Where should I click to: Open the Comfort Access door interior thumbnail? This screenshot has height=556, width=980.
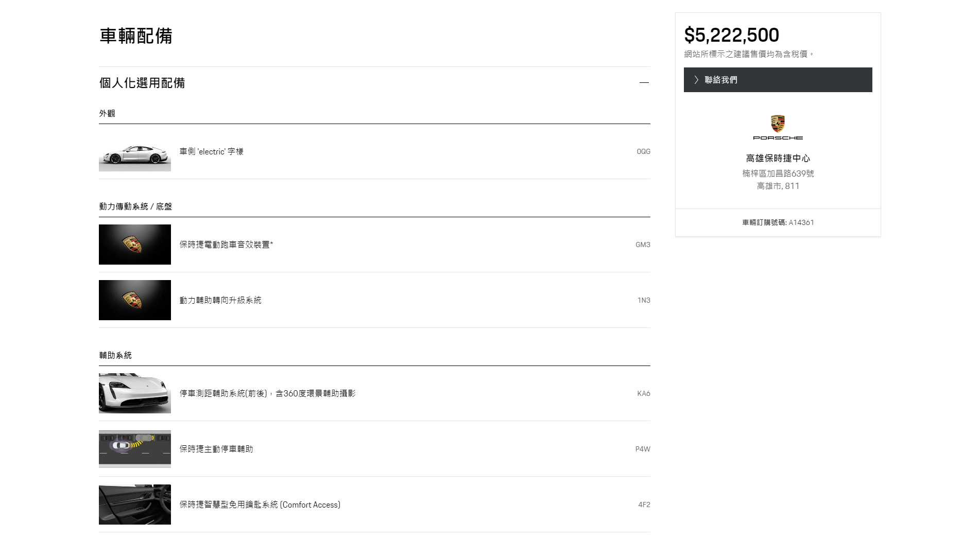pyautogui.click(x=135, y=505)
